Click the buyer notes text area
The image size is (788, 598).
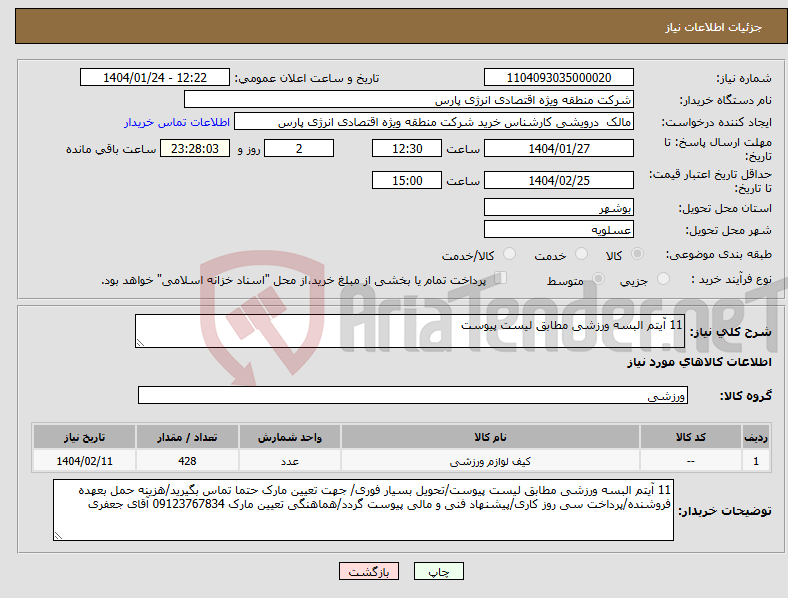(x=363, y=510)
